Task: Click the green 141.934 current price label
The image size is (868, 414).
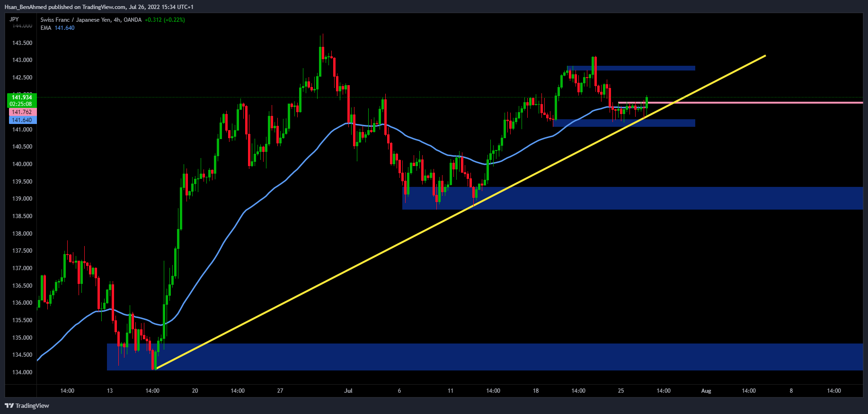Action: coord(22,97)
